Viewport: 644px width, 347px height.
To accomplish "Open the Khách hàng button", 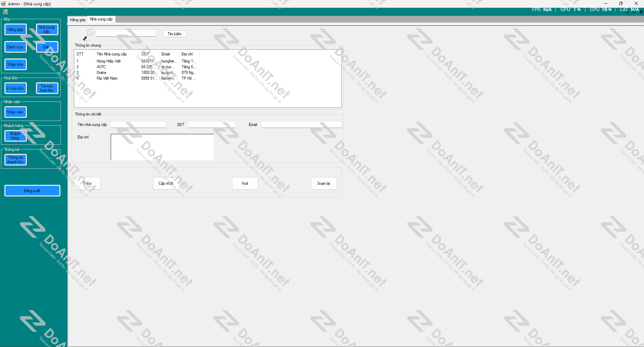I will click(x=15, y=136).
